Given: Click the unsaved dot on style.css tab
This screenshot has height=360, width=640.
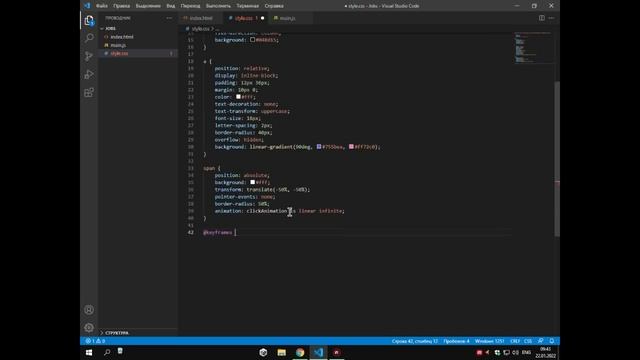Looking at the screenshot, I should 262,18.
